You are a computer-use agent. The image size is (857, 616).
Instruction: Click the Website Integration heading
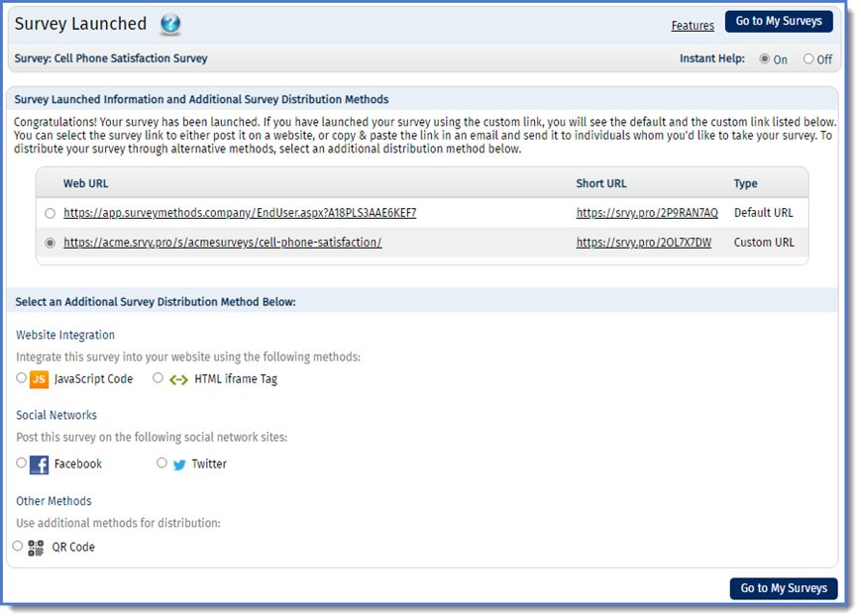(x=65, y=336)
